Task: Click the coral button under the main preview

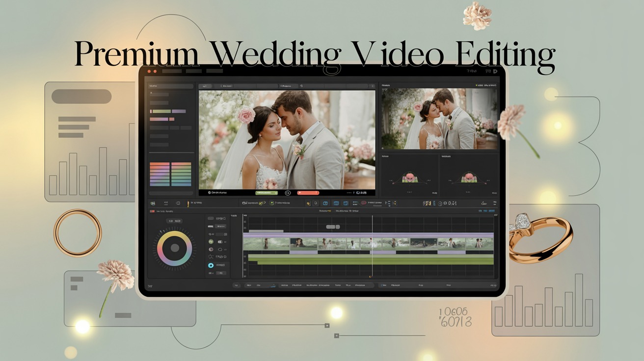Action: coord(308,193)
